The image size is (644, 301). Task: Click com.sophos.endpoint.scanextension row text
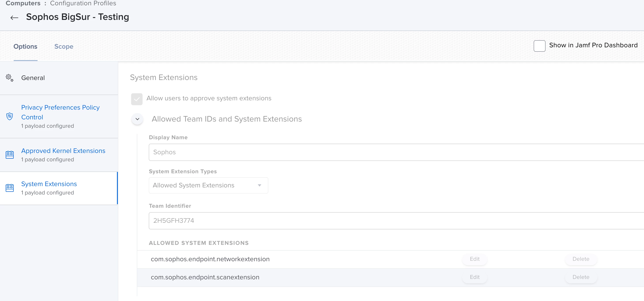click(205, 277)
